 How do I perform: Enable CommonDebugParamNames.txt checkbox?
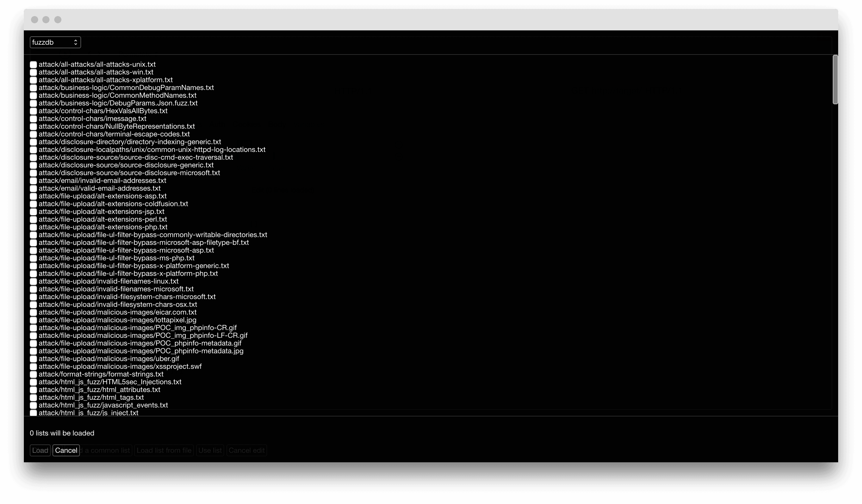pyautogui.click(x=33, y=88)
